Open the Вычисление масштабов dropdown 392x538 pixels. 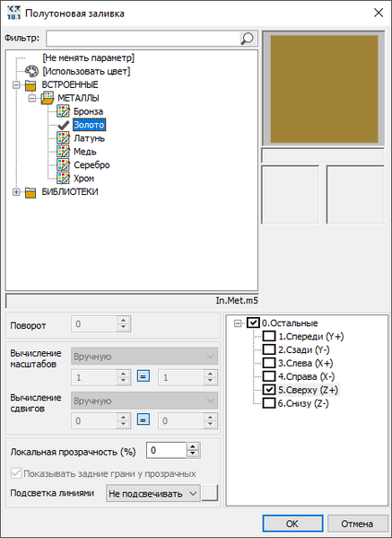(x=144, y=357)
